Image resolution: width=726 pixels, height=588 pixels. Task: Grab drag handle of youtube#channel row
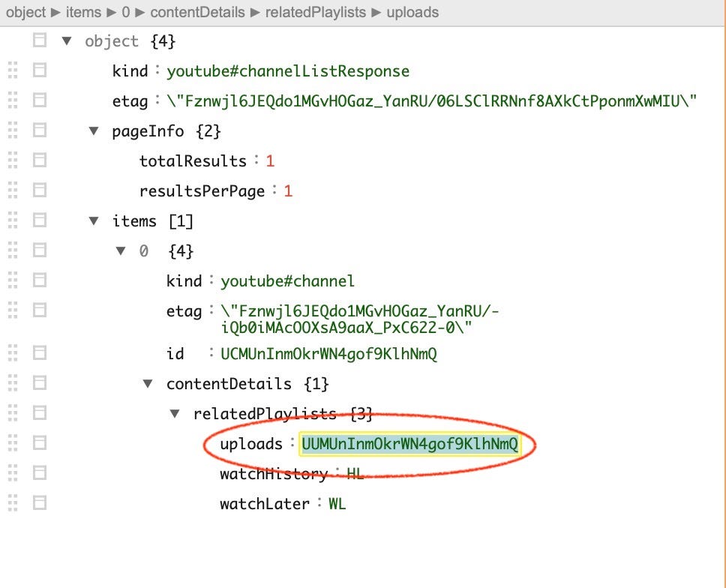click(13, 280)
